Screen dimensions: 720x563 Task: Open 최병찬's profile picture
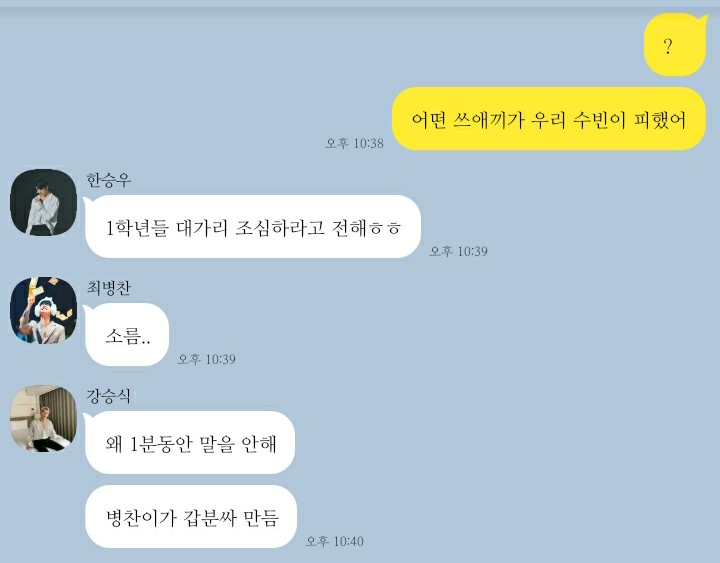tap(44, 310)
